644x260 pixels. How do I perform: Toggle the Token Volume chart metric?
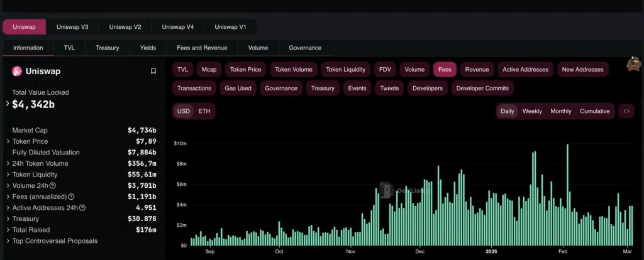294,70
